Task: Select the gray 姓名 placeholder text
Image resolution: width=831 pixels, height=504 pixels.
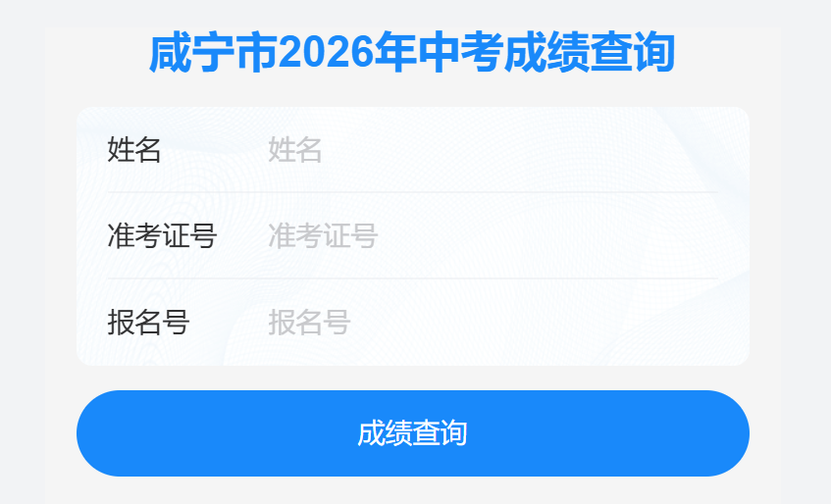Action: (x=294, y=150)
